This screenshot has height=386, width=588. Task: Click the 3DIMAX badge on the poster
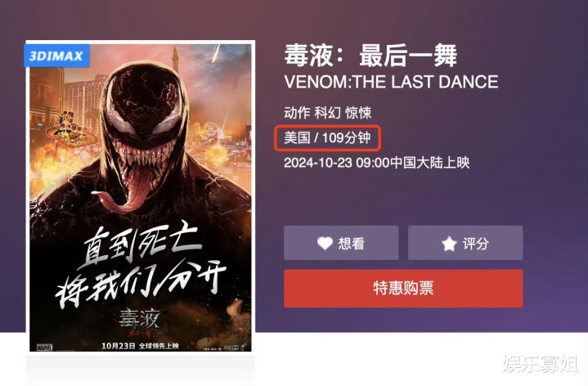(56, 56)
